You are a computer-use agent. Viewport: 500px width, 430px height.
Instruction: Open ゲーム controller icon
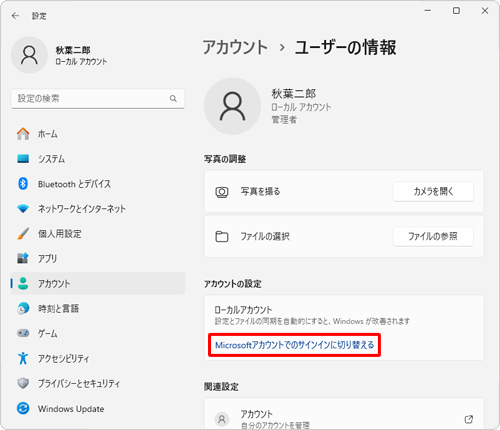point(23,333)
